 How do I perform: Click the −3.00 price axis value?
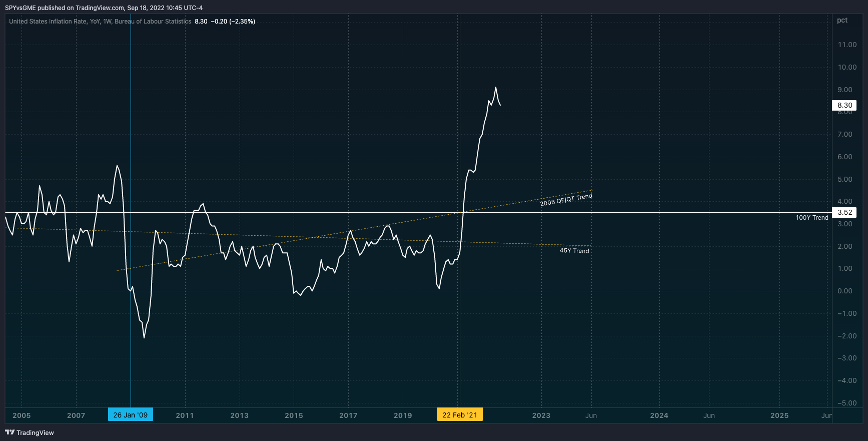tap(847, 358)
